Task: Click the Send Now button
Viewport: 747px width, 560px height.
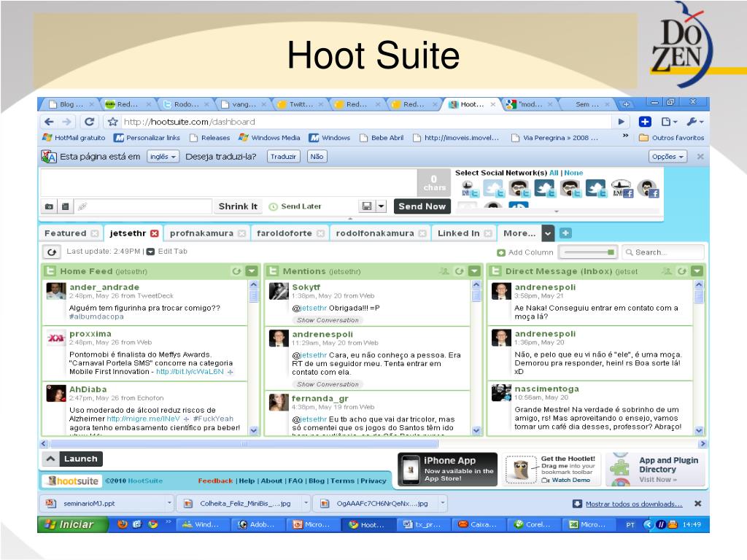Action: (x=422, y=206)
